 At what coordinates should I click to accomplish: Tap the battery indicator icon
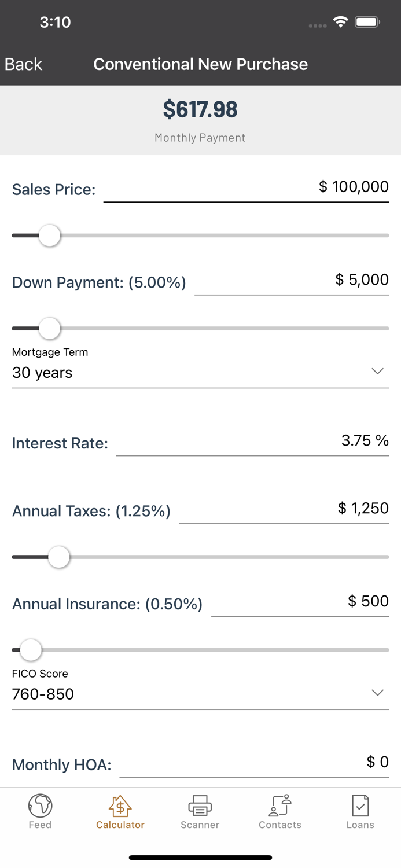pos(367,21)
